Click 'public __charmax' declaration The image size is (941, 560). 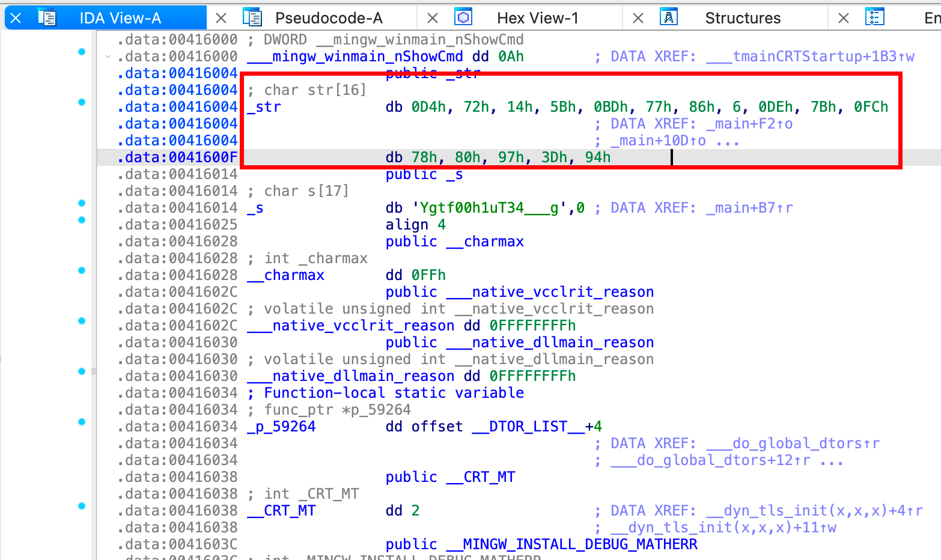pyautogui.click(x=455, y=242)
